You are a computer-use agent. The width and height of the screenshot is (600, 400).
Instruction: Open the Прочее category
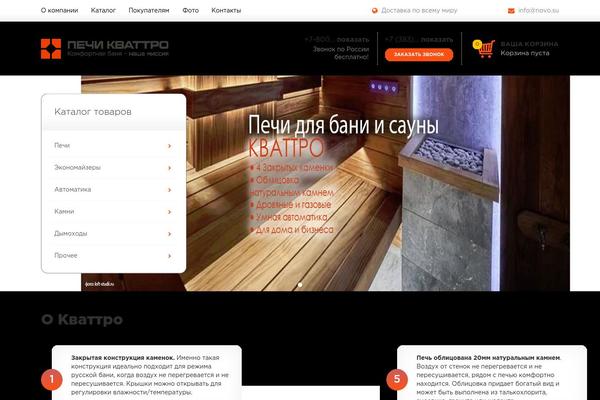click(x=66, y=255)
